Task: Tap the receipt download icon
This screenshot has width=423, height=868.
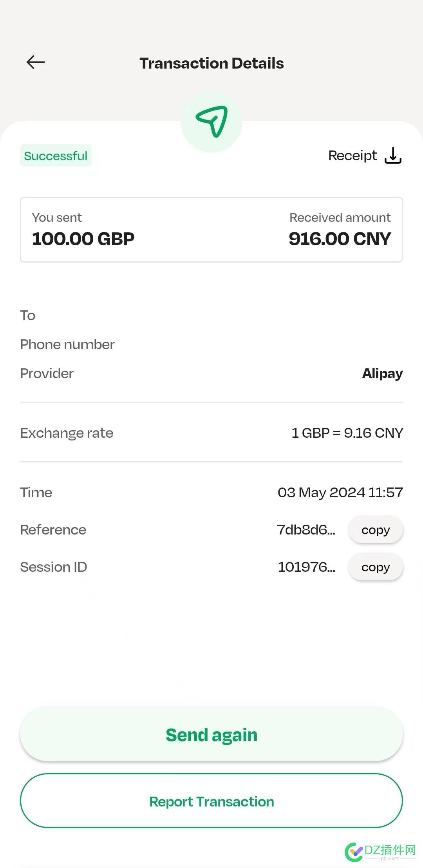Action: [393, 156]
